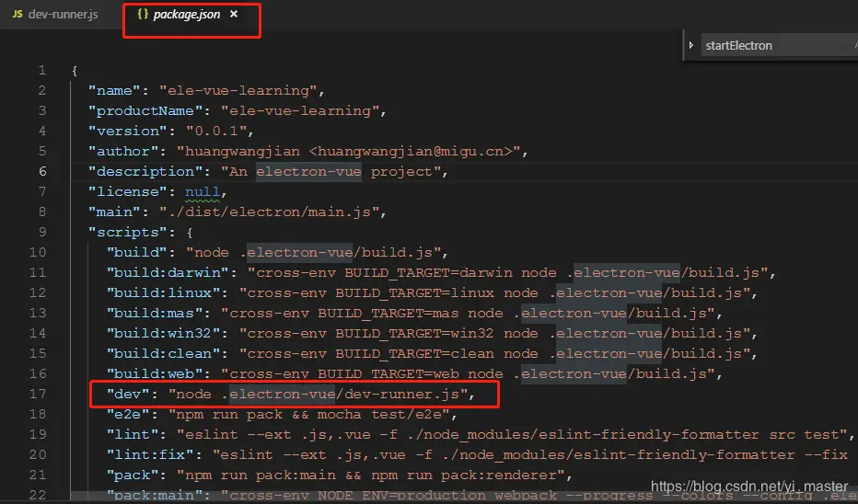Select the package.json tab
This screenshot has height=504, width=858.
tap(186, 15)
